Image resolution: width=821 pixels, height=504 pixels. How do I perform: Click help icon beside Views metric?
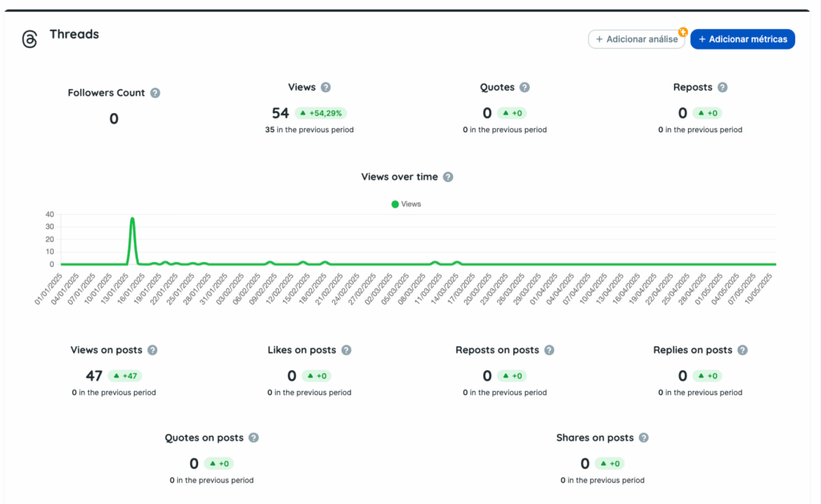(x=326, y=87)
